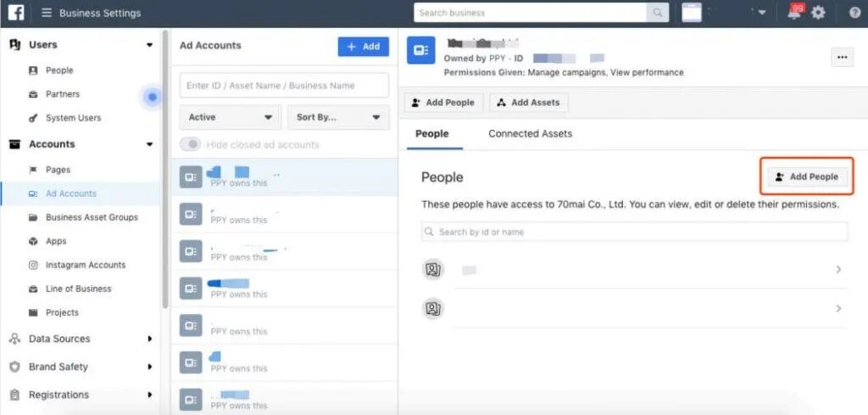Screen dimensions: 868x415
Task: Click the Partners briefcase icon
Action: [33, 94]
